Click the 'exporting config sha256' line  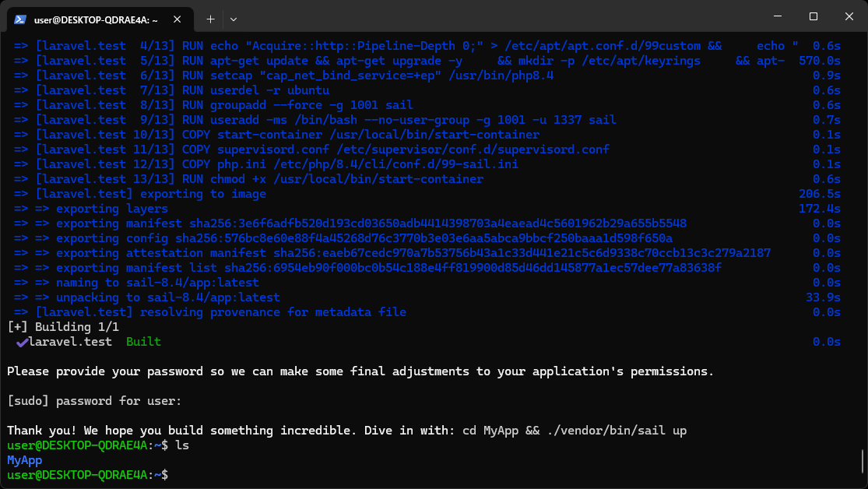pos(343,239)
